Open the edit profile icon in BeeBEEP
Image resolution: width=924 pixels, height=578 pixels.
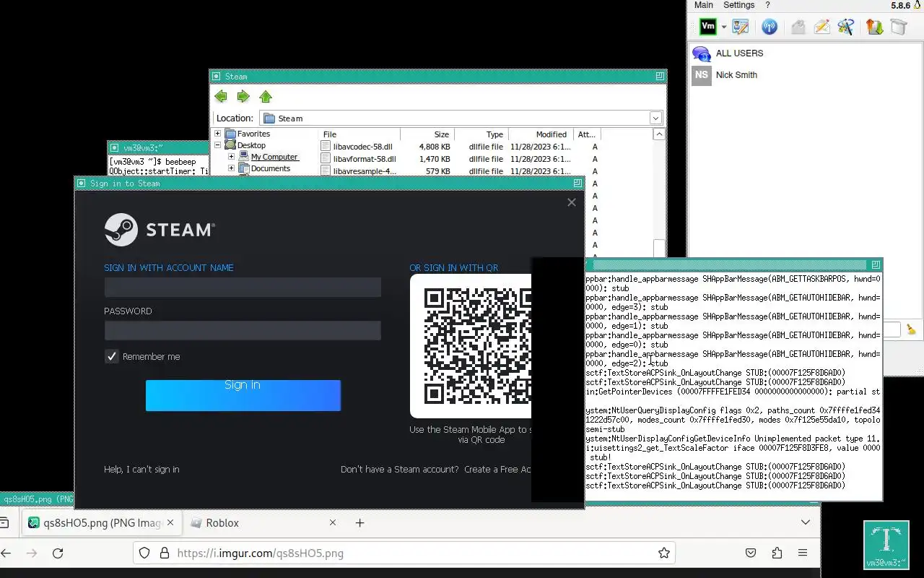pos(740,27)
